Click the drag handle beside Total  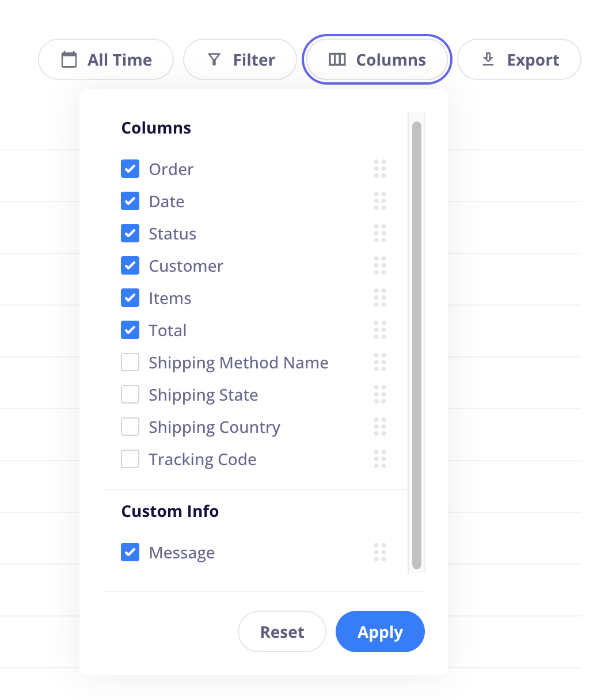tap(380, 330)
